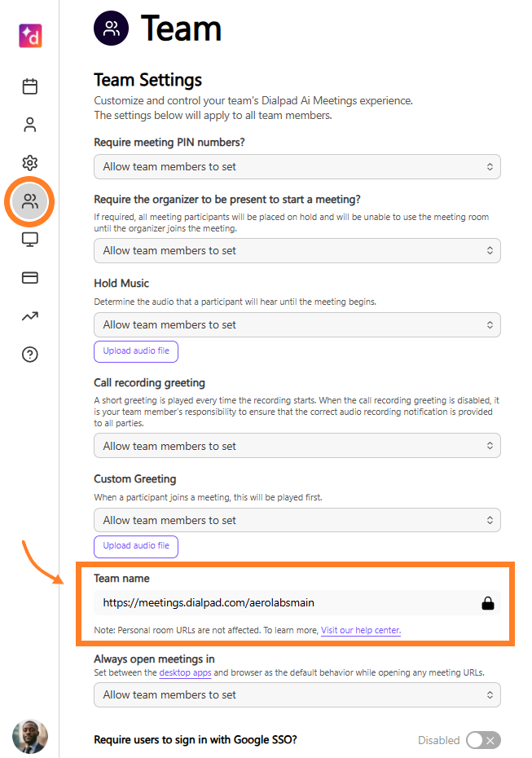Screen dimensions: 532x758
Task: Open the organizer present requirement dropdown
Action: click(297, 250)
